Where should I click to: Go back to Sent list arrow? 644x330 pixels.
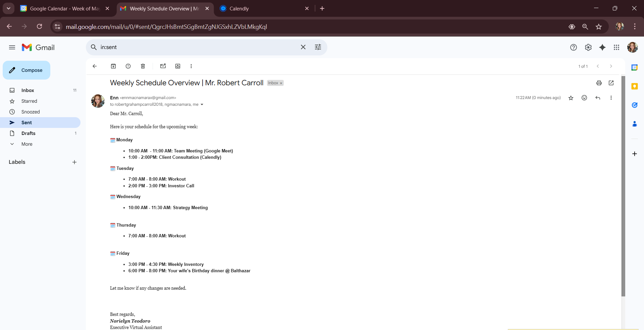95,66
